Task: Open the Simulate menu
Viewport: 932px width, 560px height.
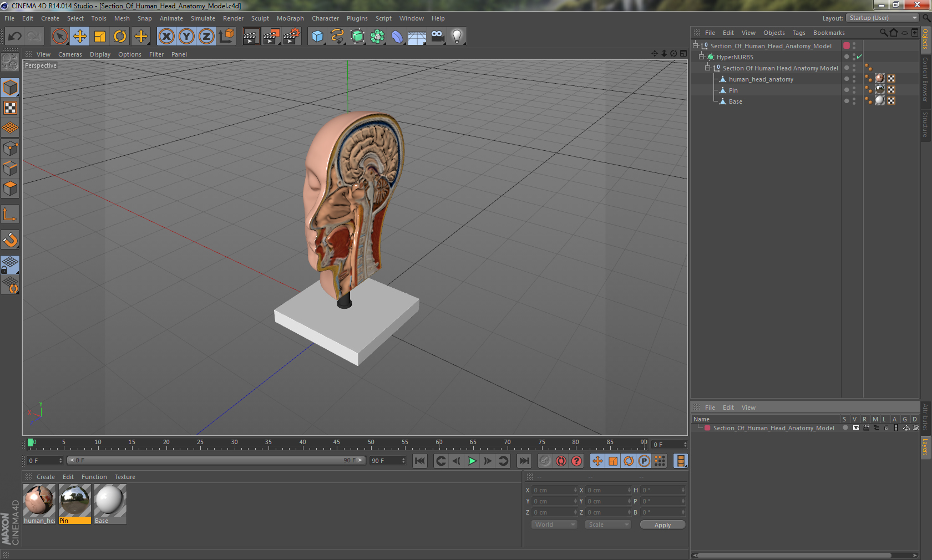Action: pyautogui.click(x=203, y=18)
